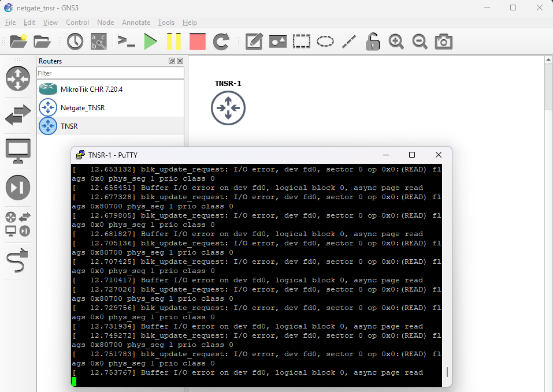Click the TNSR-1 node on canvas
Image resolution: width=553 pixels, height=392 pixels.
coord(228,107)
